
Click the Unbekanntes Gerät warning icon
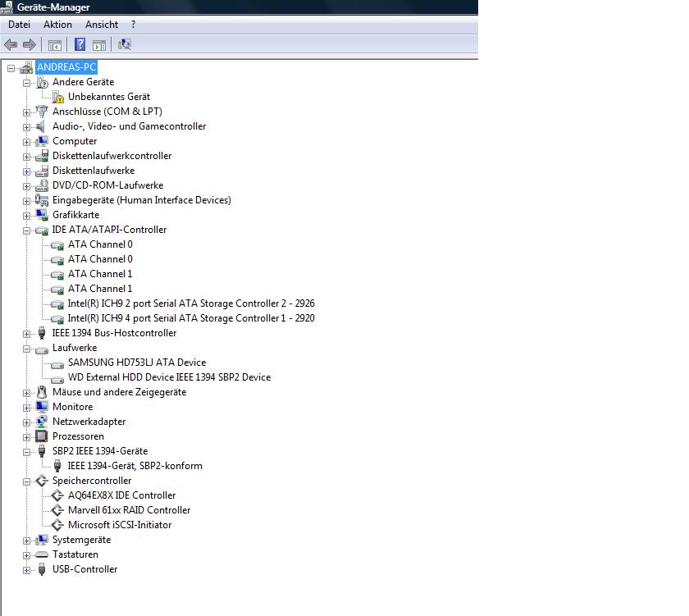[x=58, y=97]
